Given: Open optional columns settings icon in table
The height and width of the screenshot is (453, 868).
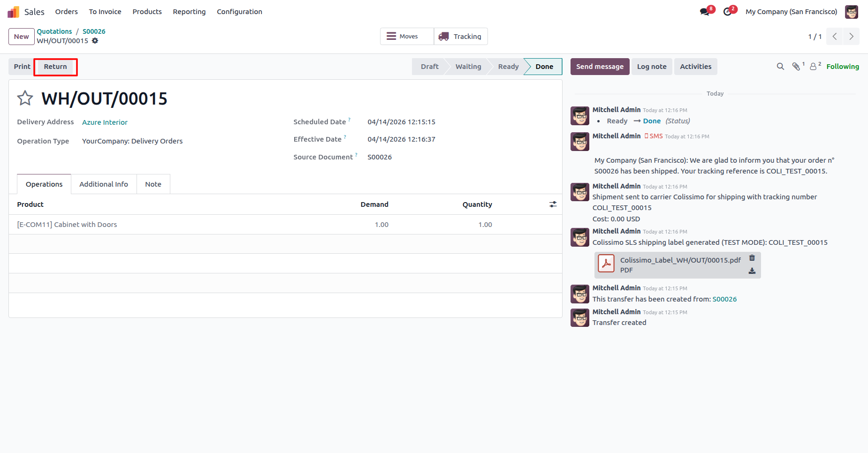Looking at the screenshot, I should tap(553, 204).
